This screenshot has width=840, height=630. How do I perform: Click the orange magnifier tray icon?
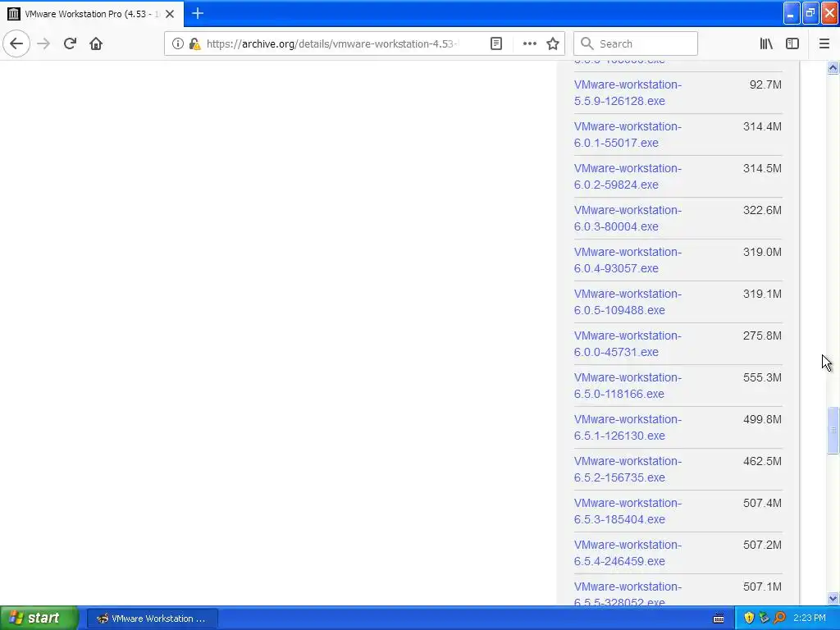point(779,619)
